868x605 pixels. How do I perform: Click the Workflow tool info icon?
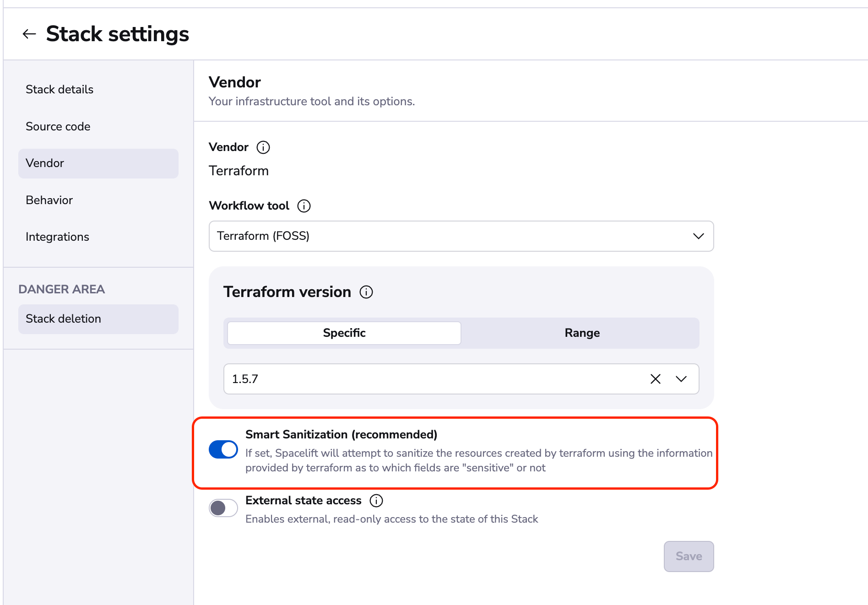[304, 206]
